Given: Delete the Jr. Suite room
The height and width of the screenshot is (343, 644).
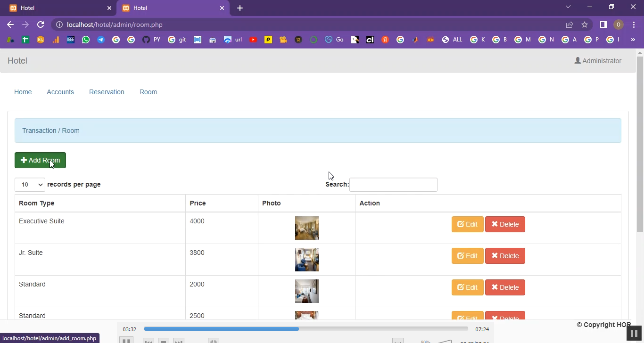Looking at the screenshot, I should tap(504, 256).
